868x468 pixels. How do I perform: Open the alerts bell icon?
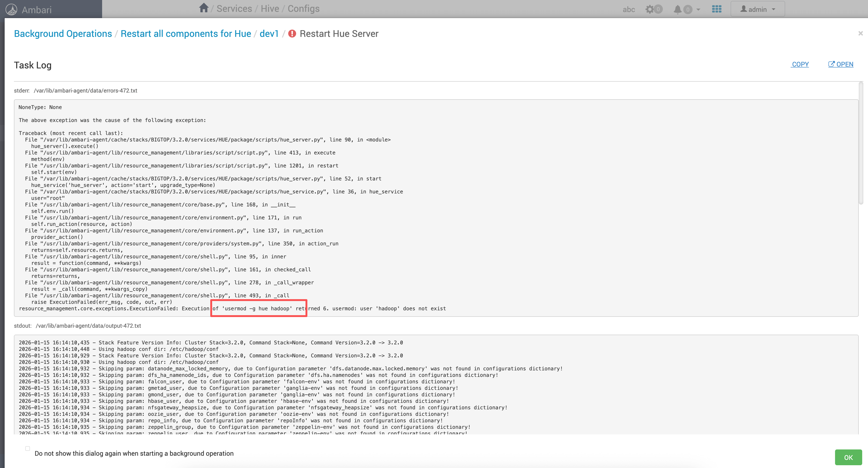point(678,10)
